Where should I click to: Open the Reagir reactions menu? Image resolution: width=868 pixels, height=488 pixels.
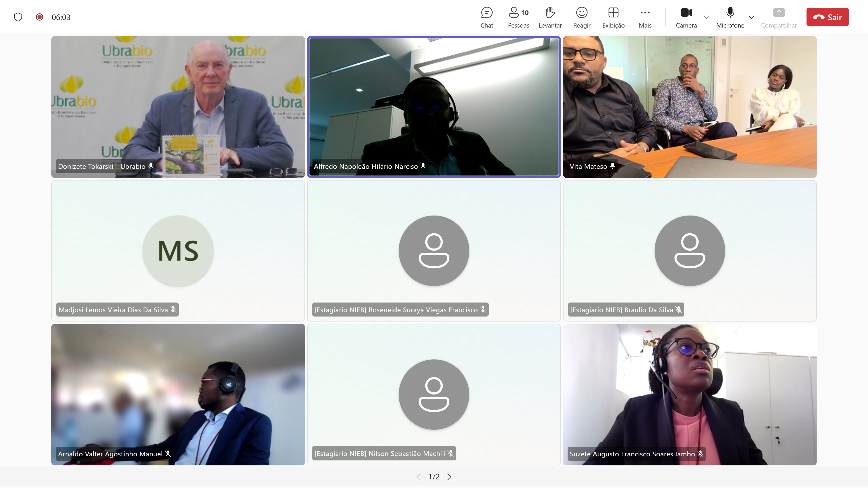pyautogui.click(x=582, y=17)
